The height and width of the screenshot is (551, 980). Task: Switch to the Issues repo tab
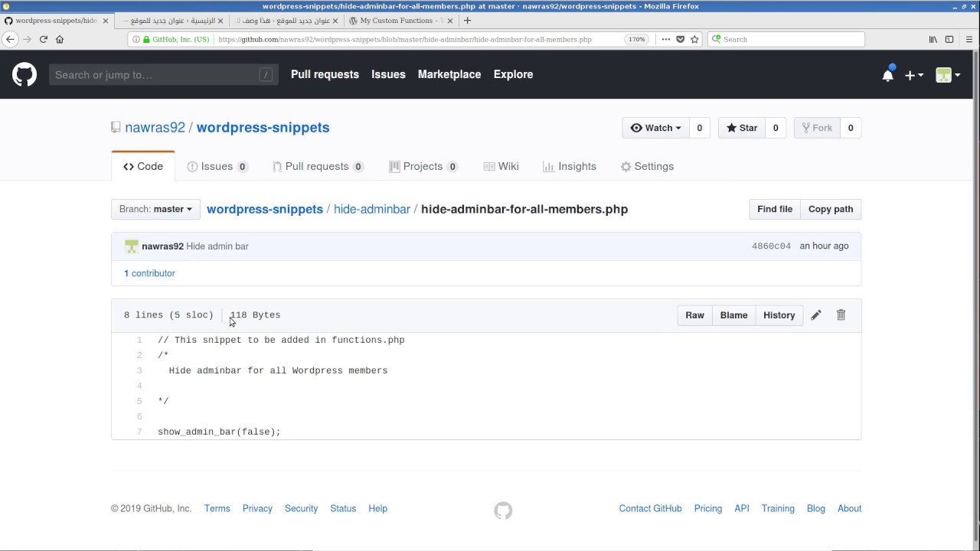tap(217, 166)
